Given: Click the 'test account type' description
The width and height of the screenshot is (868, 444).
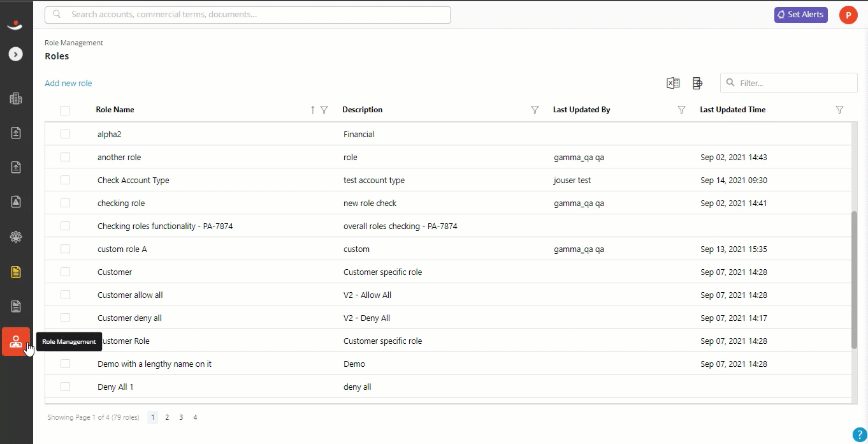Looking at the screenshot, I should coord(374,180).
